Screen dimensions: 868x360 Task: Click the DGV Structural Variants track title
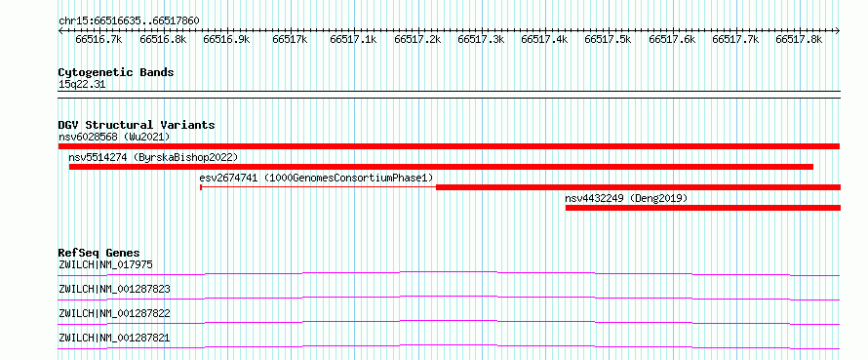(137, 125)
